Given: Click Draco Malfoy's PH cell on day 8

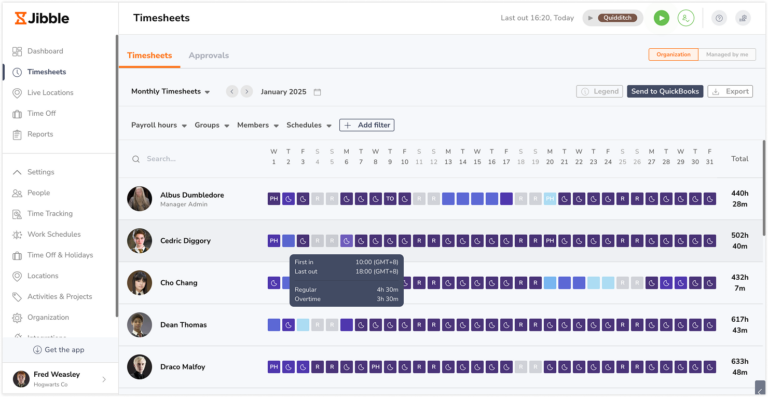Looking at the screenshot, I should coord(375,367).
